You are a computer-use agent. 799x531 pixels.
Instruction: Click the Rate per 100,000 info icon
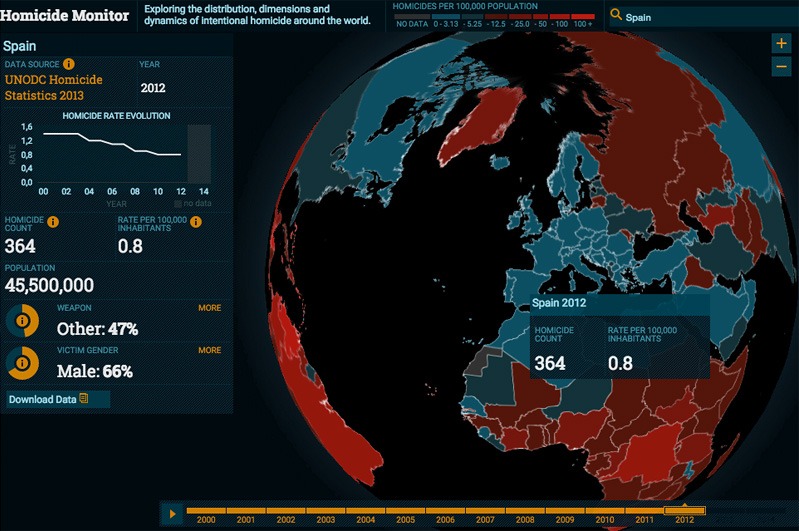pos(196,222)
